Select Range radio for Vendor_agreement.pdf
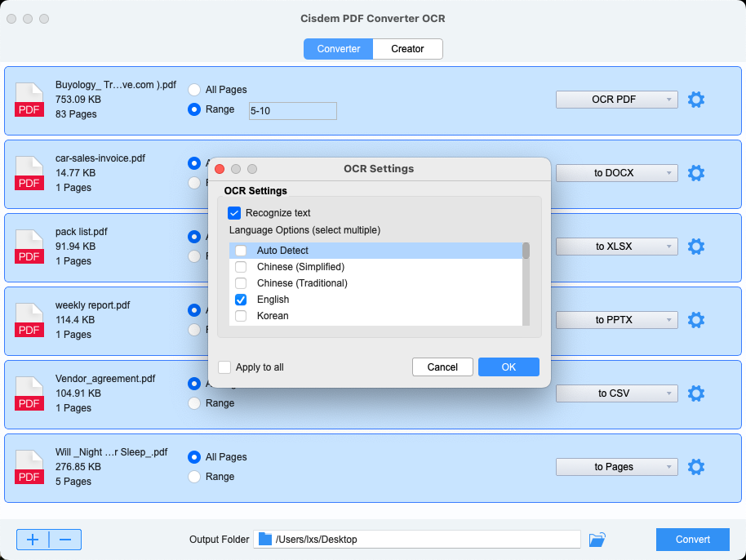746x560 pixels. click(194, 403)
